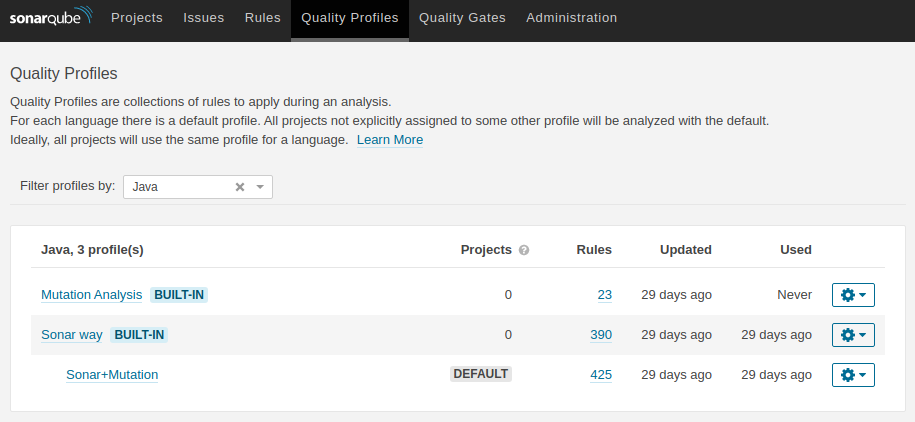Open the Filter profiles by Java combo box
Image resolution: width=915 pixels, height=422 pixels.
click(198, 187)
